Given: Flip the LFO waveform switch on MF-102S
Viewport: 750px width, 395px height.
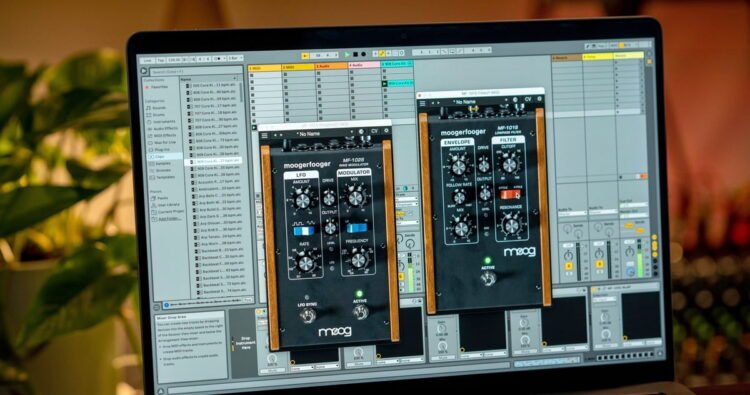Looking at the screenshot, I should (304, 231).
